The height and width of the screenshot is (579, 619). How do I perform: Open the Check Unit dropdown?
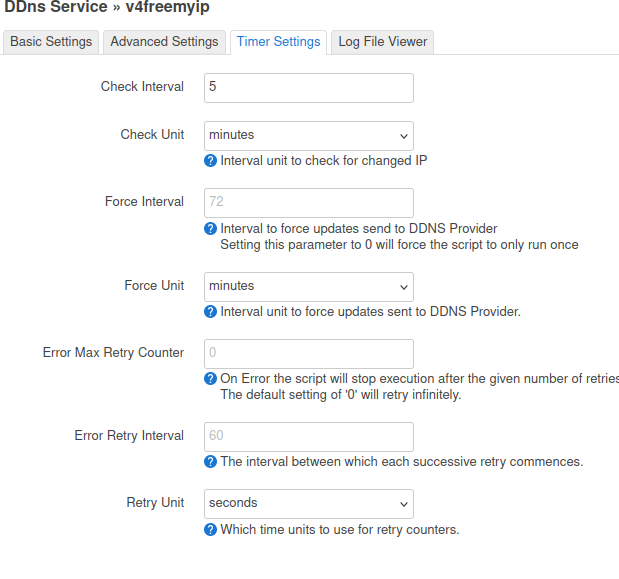click(309, 136)
